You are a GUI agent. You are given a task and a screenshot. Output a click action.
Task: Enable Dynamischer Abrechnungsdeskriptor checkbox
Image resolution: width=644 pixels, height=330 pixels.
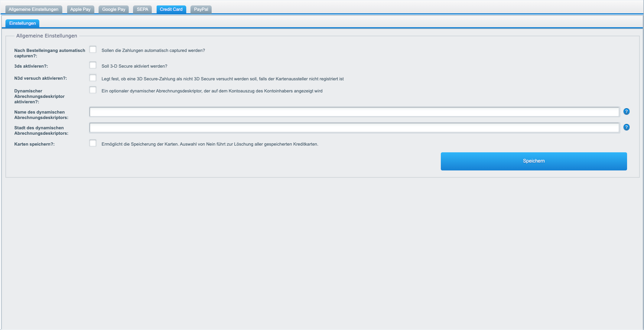[93, 90]
